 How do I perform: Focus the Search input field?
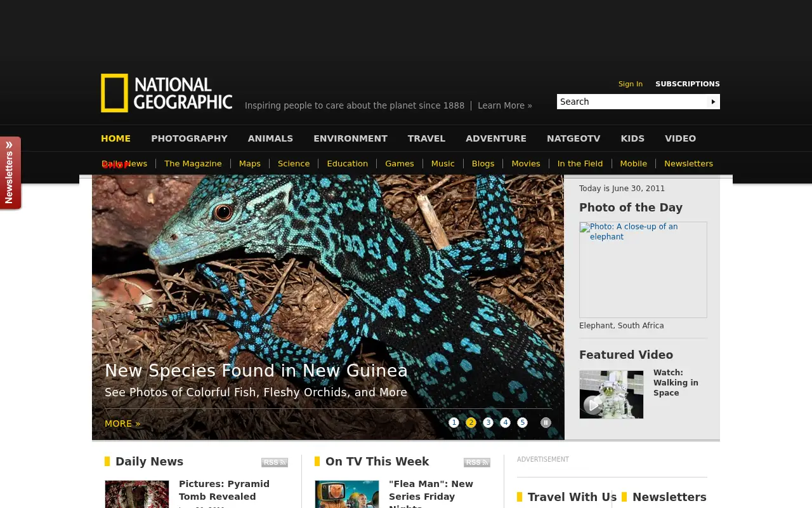click(632, 102)
